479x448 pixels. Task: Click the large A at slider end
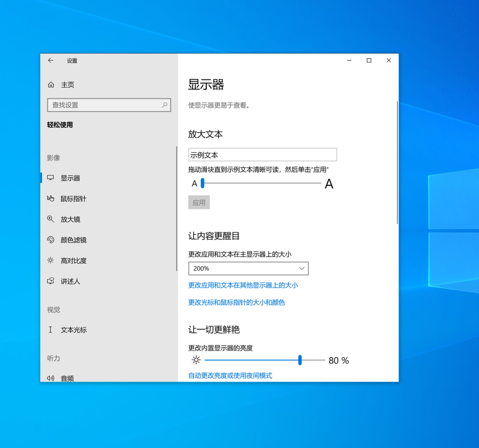(x=329, y=184)
